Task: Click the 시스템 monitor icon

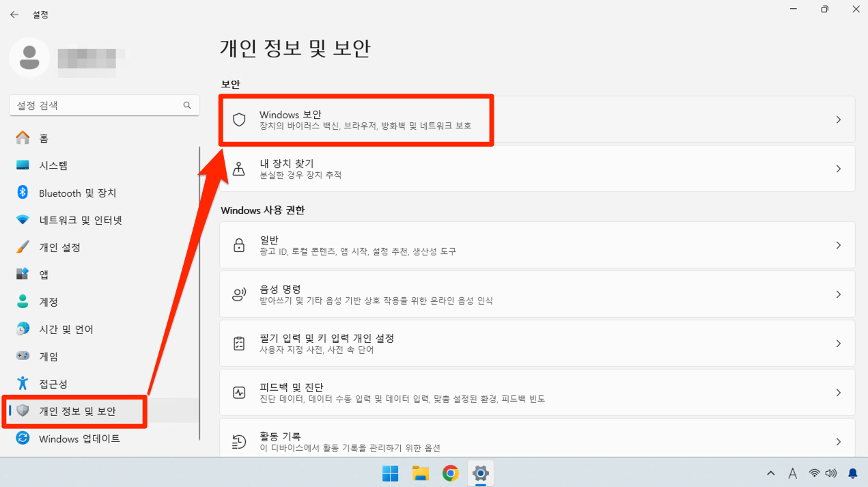Action: [23, 165]
